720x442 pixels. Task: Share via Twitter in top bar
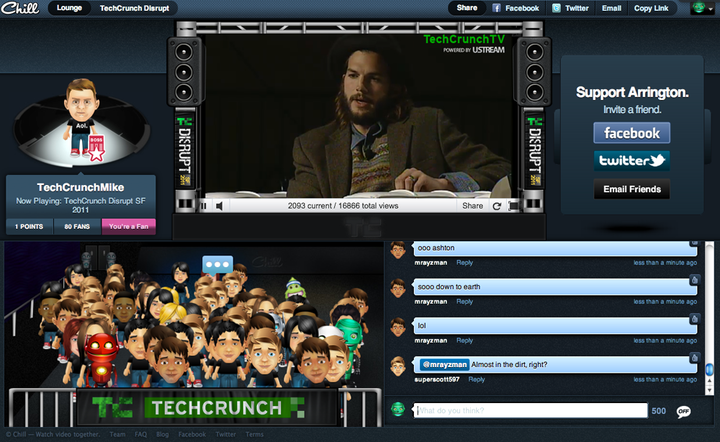point(570,8)
